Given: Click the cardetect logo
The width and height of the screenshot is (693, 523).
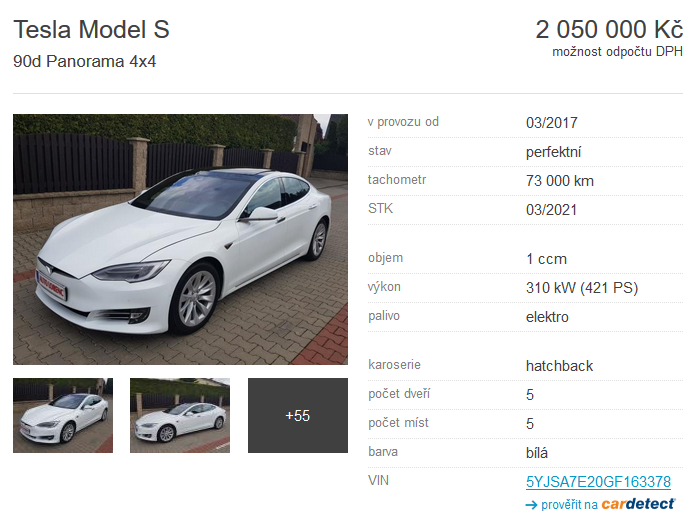Looking at the screenshot, I should click(638, 504).
